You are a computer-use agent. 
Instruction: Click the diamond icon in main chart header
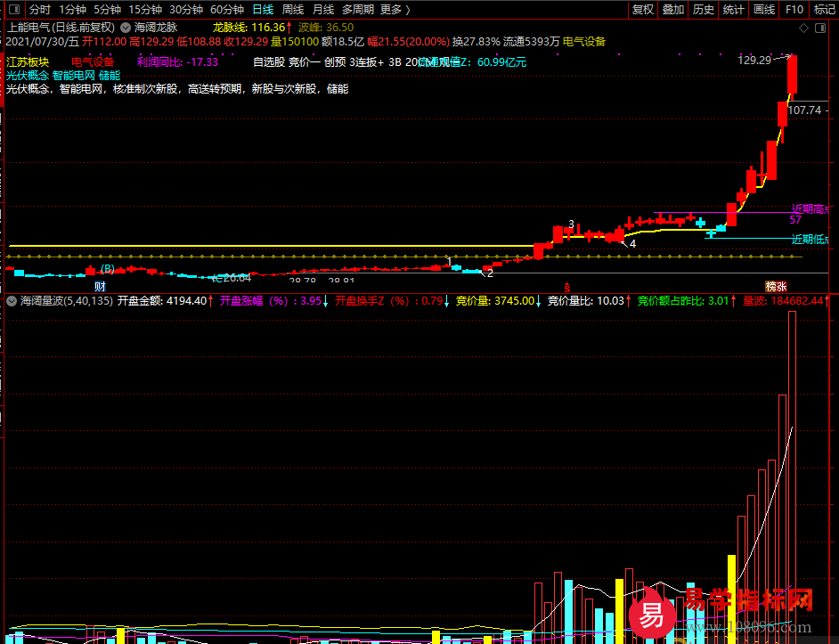[x=803, y=28]
